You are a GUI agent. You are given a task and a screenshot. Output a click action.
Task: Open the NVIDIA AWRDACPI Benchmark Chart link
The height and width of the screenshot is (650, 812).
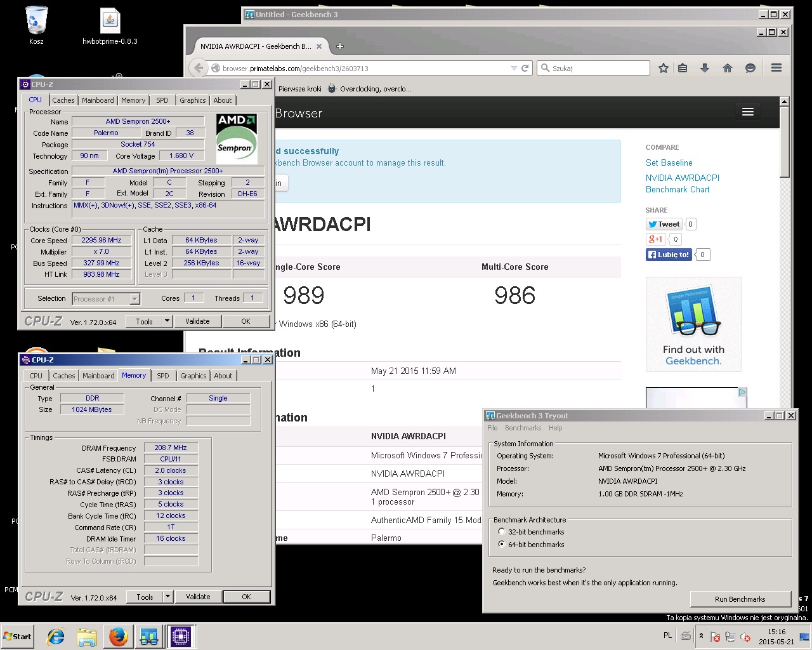tap(683, 183)
